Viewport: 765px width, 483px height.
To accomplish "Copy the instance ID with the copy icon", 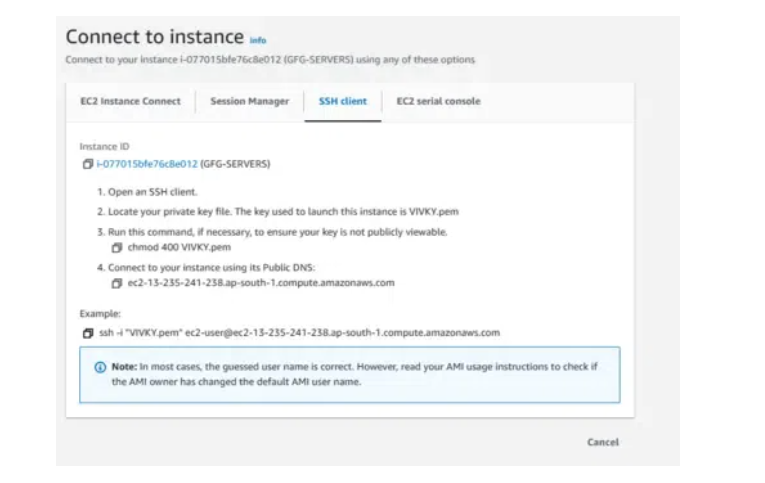I will (88, 164).
